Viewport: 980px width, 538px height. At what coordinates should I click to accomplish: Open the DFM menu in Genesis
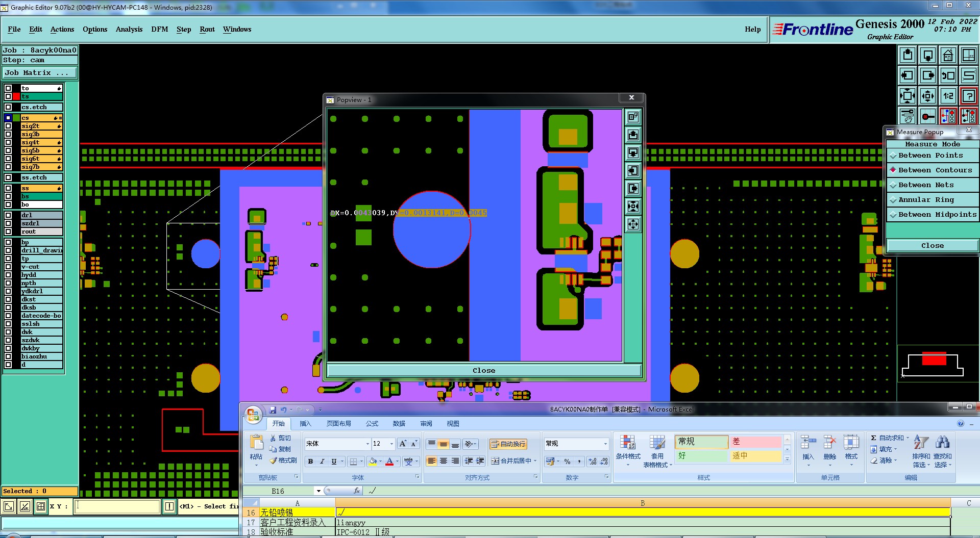[160, 29]
